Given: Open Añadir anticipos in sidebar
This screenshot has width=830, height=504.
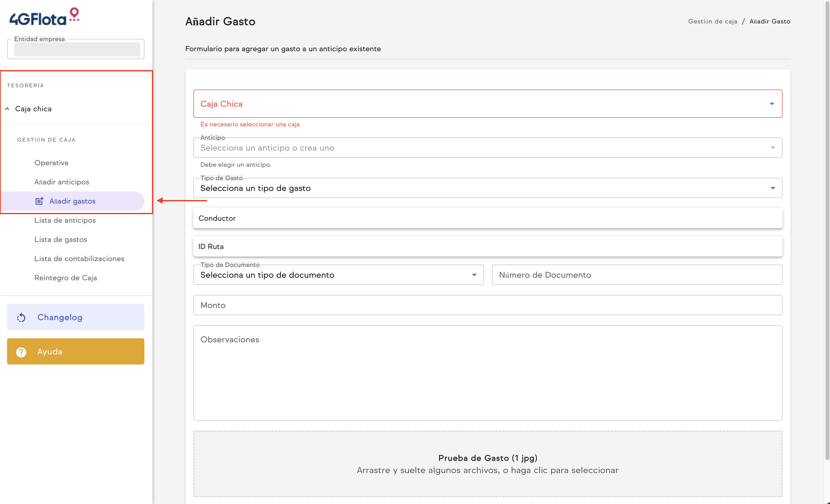Looking at the screenshot, I should 62,182.
